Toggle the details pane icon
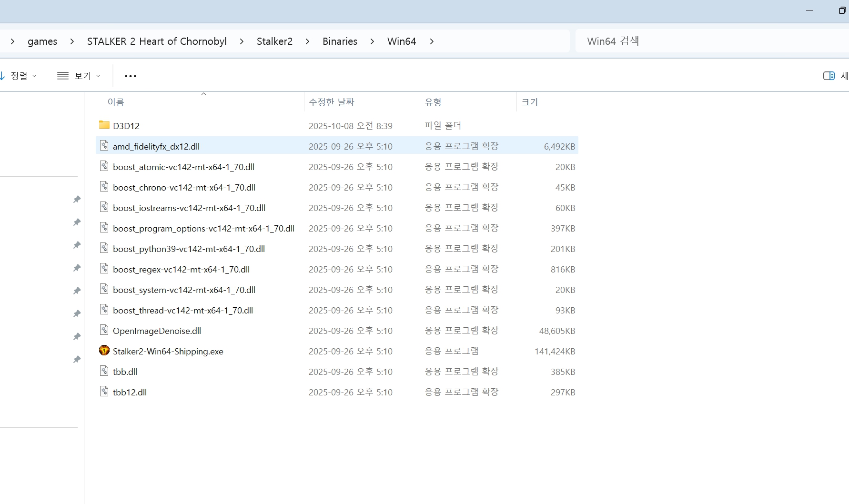The image size is (849, 504). point(829,76)
